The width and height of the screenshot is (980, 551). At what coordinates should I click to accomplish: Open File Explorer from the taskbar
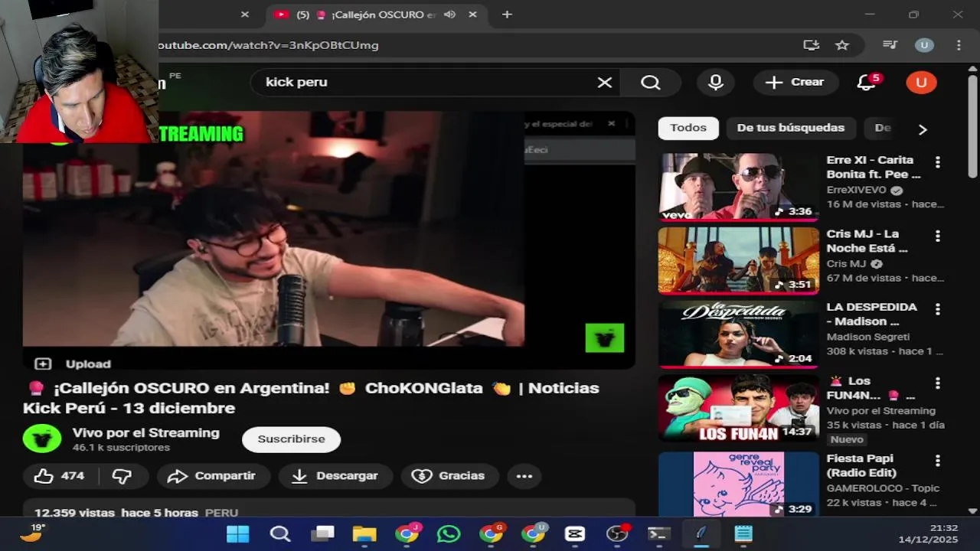point(364,533)
